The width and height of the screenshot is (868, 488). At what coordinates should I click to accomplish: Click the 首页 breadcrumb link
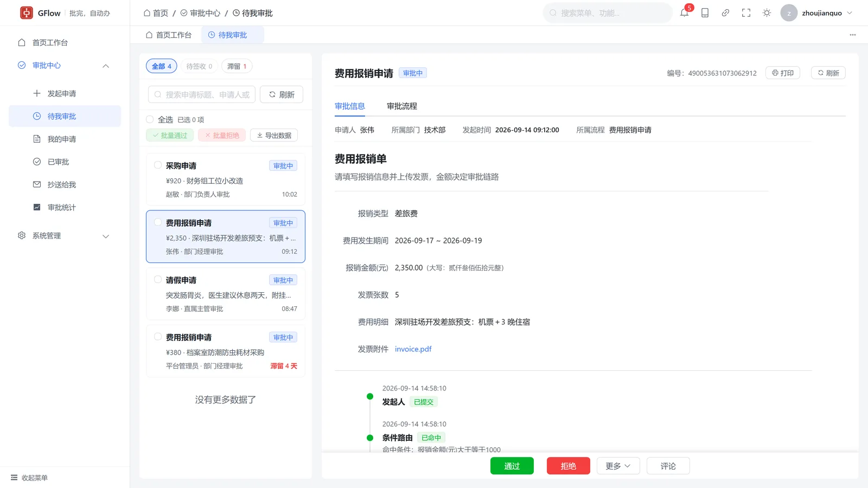pos(156,13)
